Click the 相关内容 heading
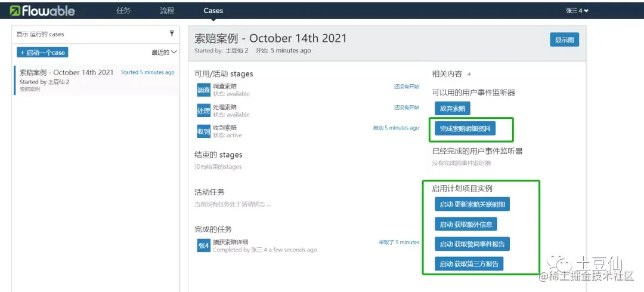The height and width of the screenshot is (292, 644). click(447, 74)
